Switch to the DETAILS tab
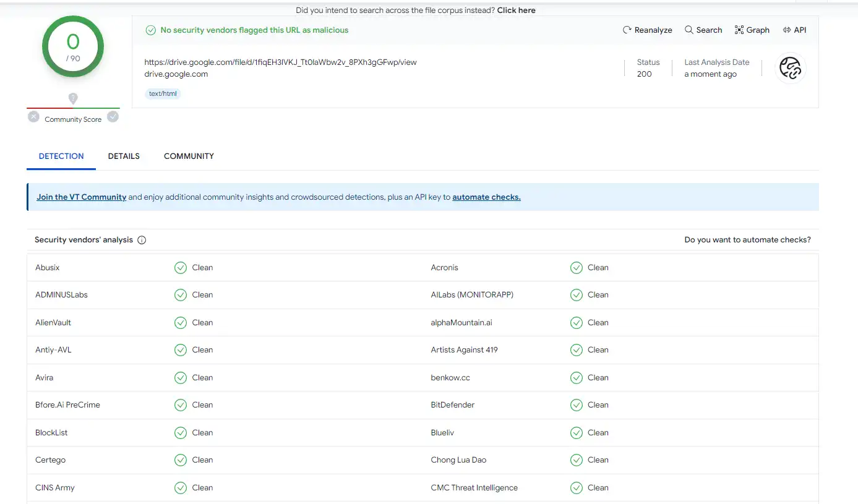This screenshot has height=504, width=858. click(x=124, y=156)
